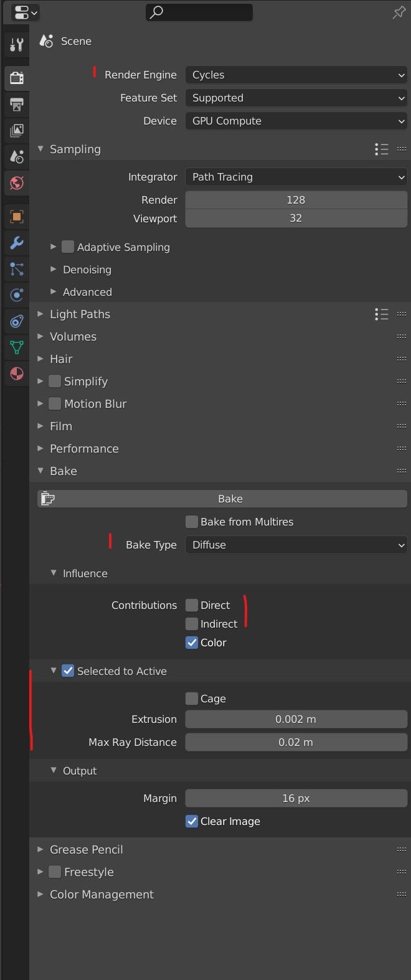Open the World properties globe icon
The height and width of the screenshot is (980, 411).
tap(16, 183)
